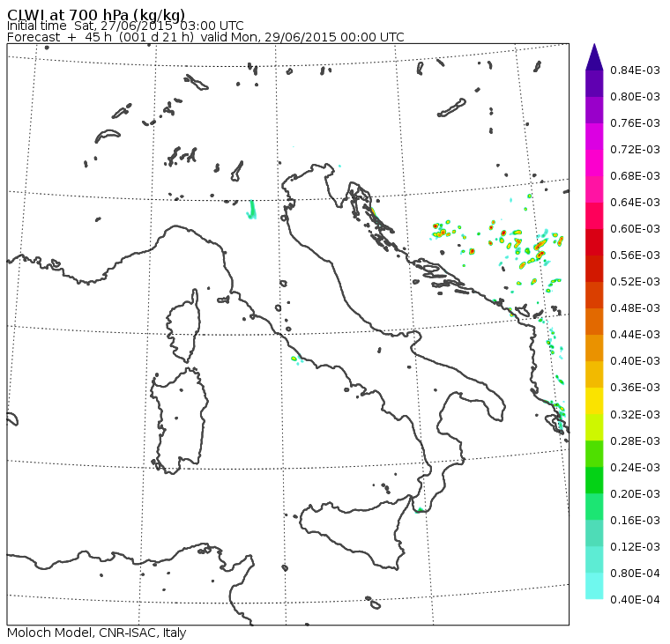
Task: Click the 0.32E-03 colorbar label
Action: (x=635, y=415)
